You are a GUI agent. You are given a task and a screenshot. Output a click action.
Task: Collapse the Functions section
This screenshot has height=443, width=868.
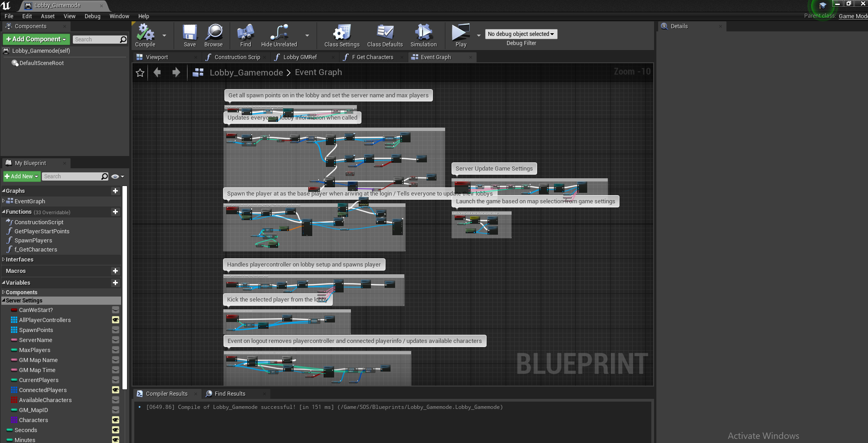pos(4,212)
